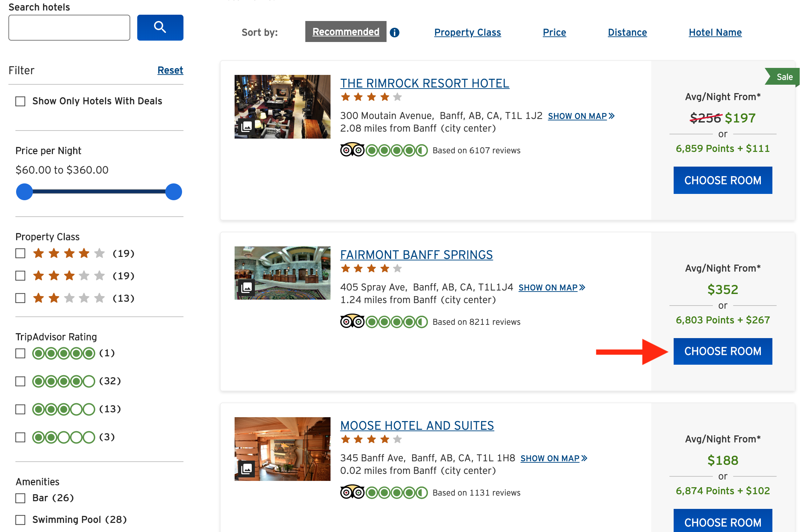Image resolution: width=806 pixels, height=532 pixels.
Task: Click "6,874 Points + $102" offer
Action: click(x=723, y=491)
